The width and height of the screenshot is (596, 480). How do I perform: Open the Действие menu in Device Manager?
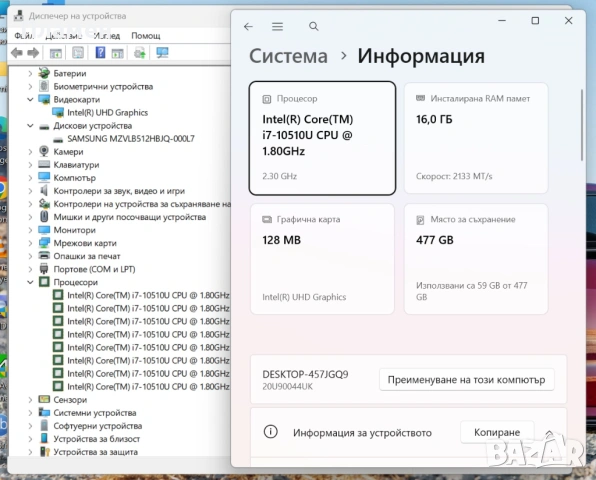click(x=63, y=36)
